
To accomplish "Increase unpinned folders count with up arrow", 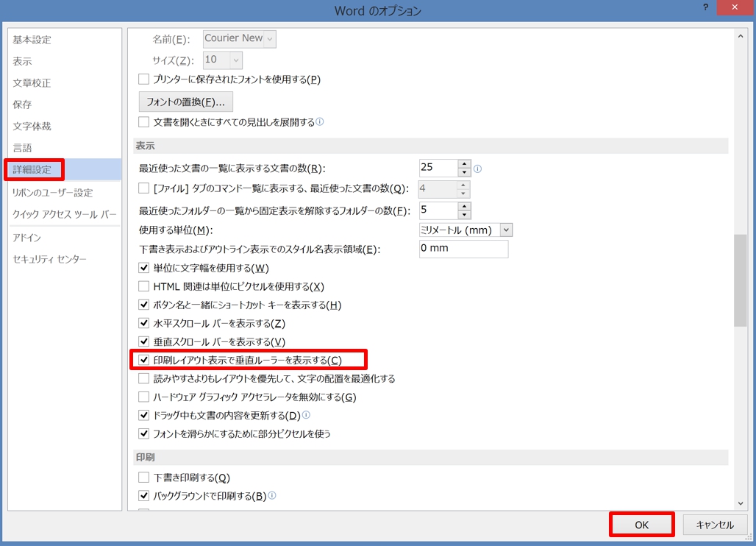I will [464, 206].
